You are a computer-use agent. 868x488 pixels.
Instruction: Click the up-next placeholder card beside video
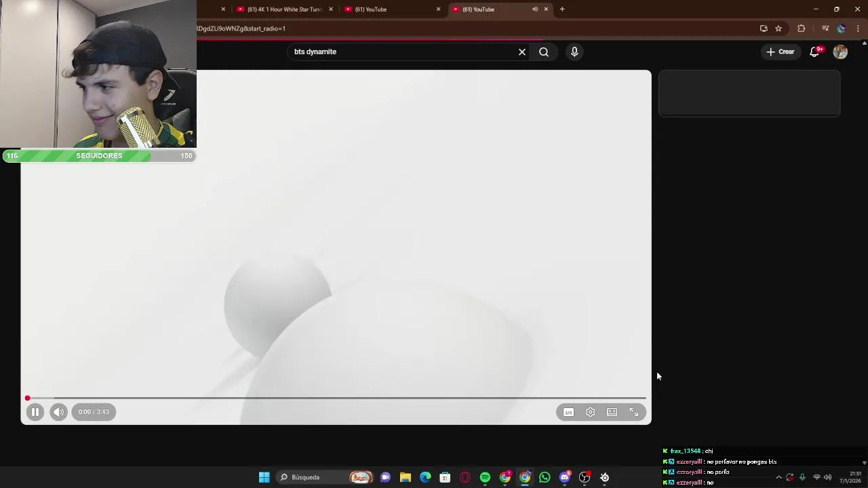point(749,94)
